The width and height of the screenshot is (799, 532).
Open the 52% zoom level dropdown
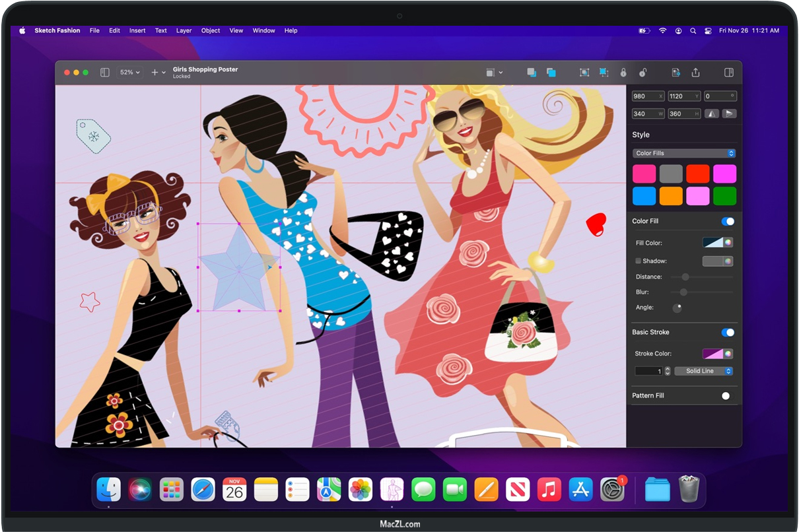(x=129, y=73)
